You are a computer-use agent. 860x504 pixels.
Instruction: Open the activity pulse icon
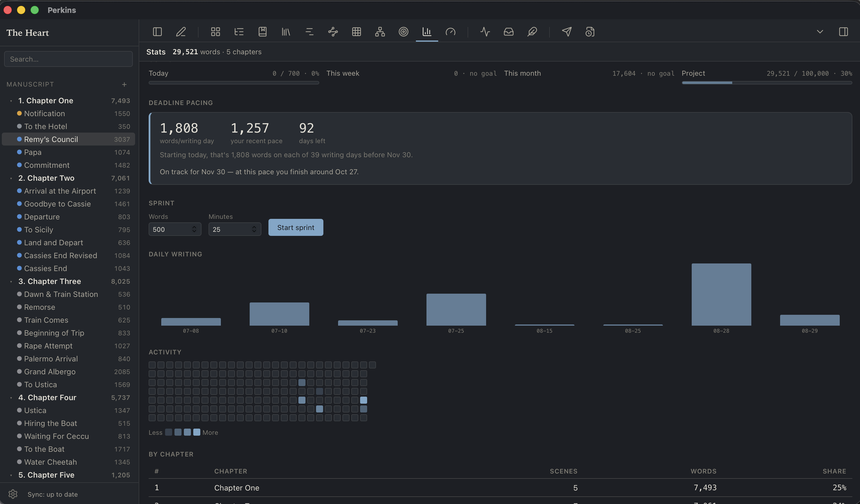485,32
